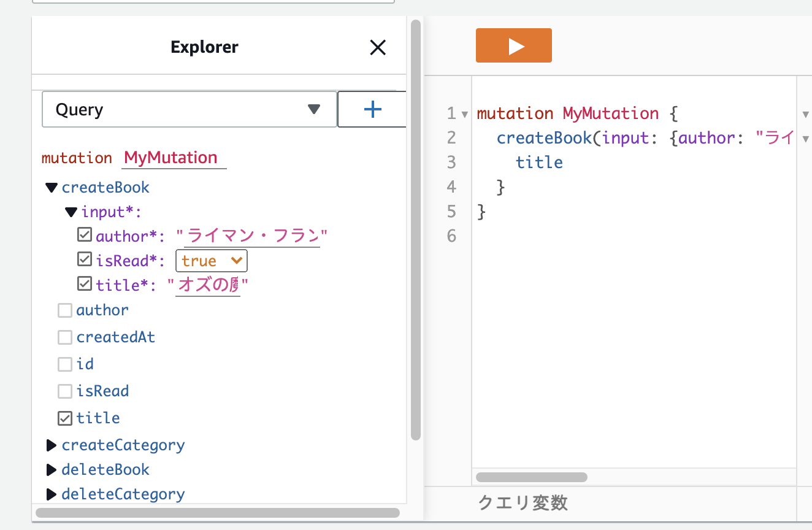Close the Explorer panel
Screen dimensions: 812x530
[378, 47]
